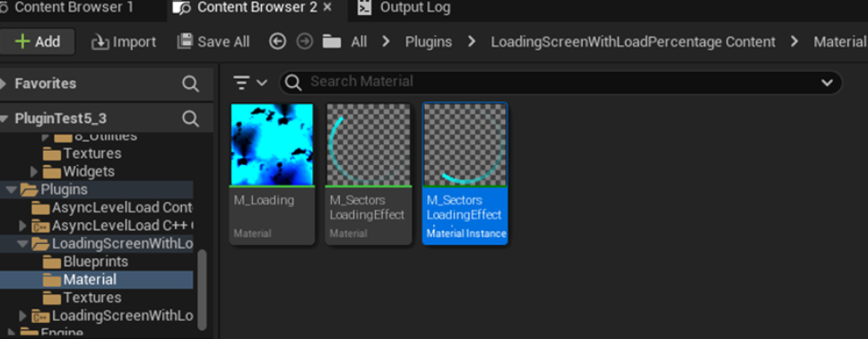Expand chevron after LoadingScreenWithLoadPercentage Content breadcrumb
The image size is (868, 339).
pos(795,41)
